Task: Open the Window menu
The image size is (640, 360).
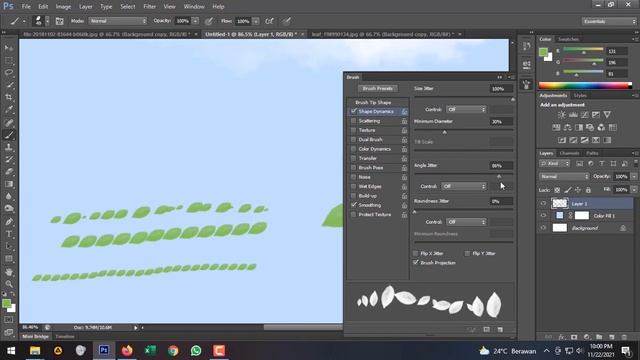Action: pos(194,7)
